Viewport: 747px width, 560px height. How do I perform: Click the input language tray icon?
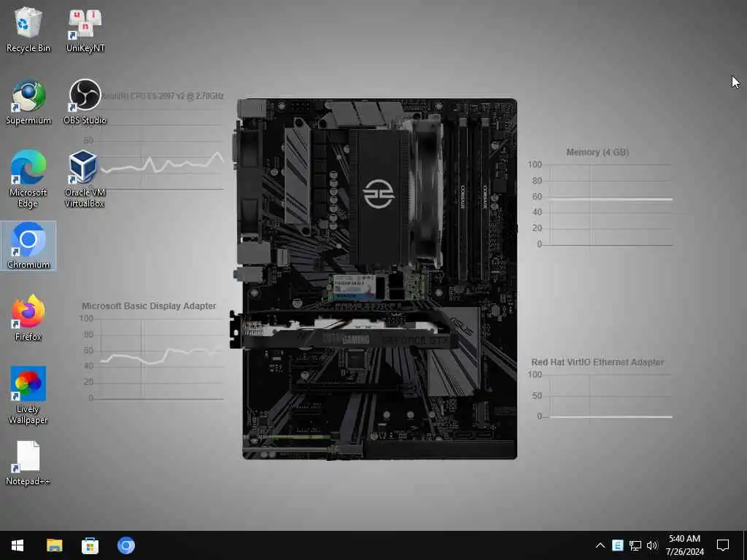(617, 545)
